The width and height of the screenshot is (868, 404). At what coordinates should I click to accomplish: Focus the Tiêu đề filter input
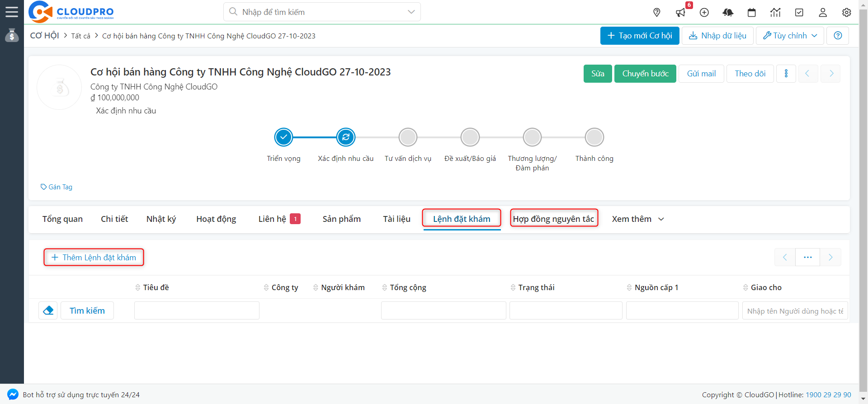tap(197, 310)
